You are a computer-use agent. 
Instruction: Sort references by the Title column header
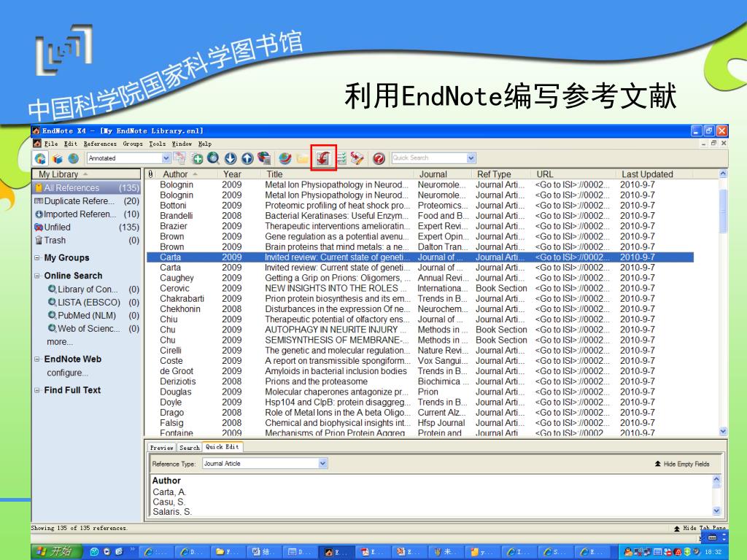click(337, 174)
